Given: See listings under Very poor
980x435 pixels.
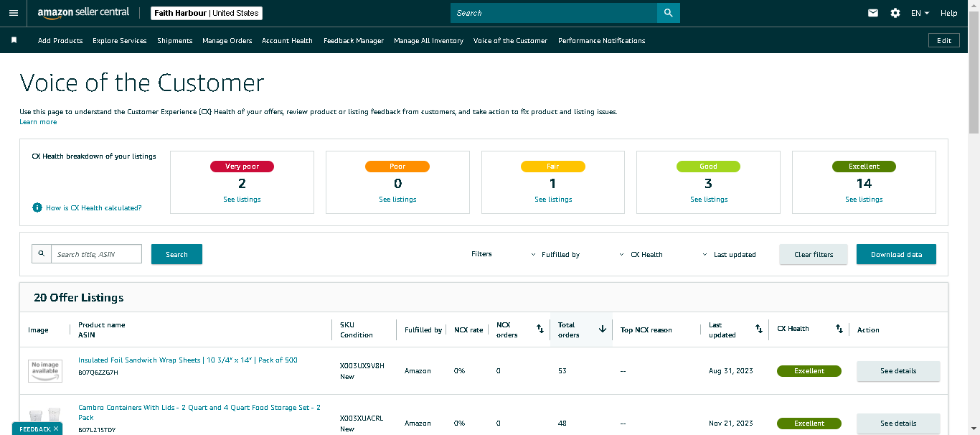Looking at the screenshot, I should (242, 200).
